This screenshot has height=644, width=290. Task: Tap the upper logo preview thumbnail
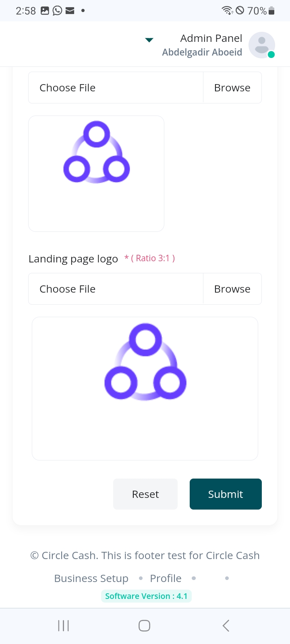point(96,173)
